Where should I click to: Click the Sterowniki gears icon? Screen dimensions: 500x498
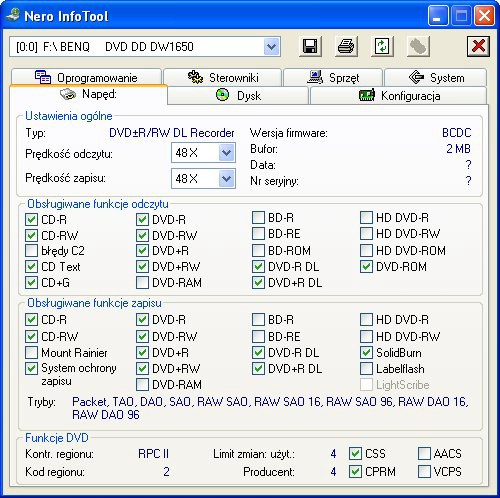click(x=195, y=77)
